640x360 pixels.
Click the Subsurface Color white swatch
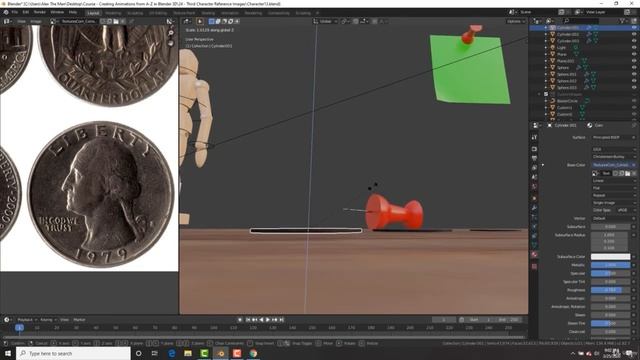point(611,257)
